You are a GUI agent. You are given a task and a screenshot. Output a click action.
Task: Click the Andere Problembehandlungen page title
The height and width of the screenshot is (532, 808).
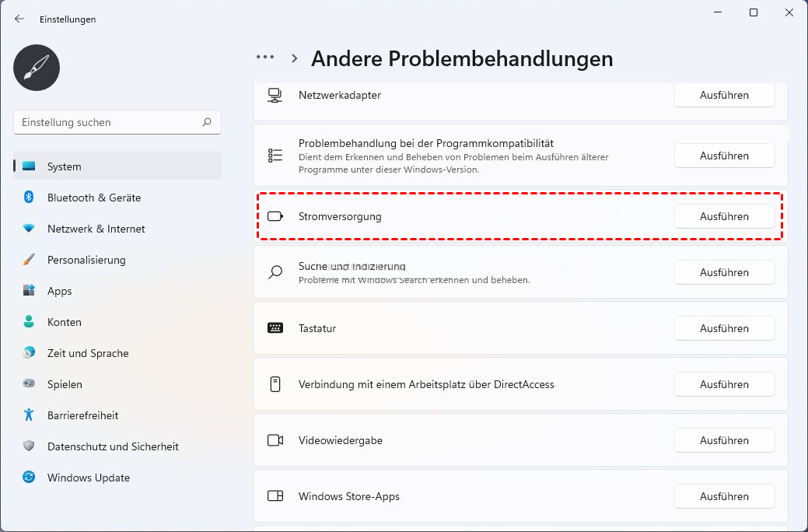(462, 59)
